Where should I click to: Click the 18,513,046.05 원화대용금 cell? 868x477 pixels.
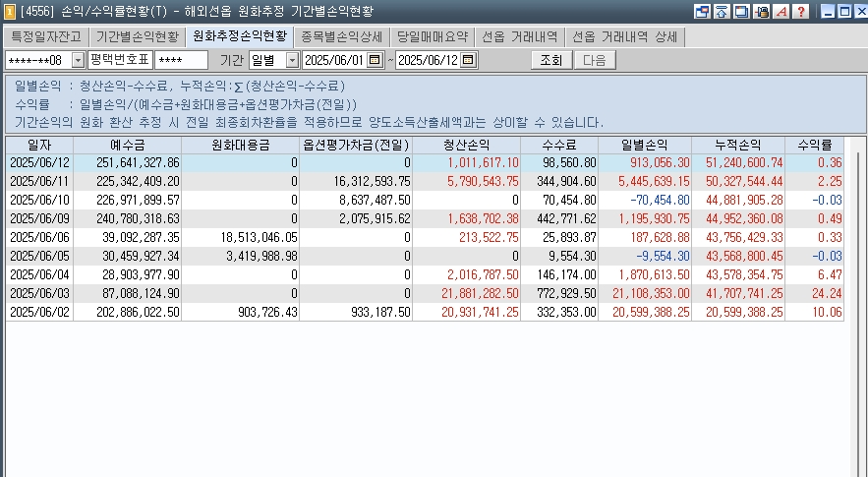(x=240, y=237)
